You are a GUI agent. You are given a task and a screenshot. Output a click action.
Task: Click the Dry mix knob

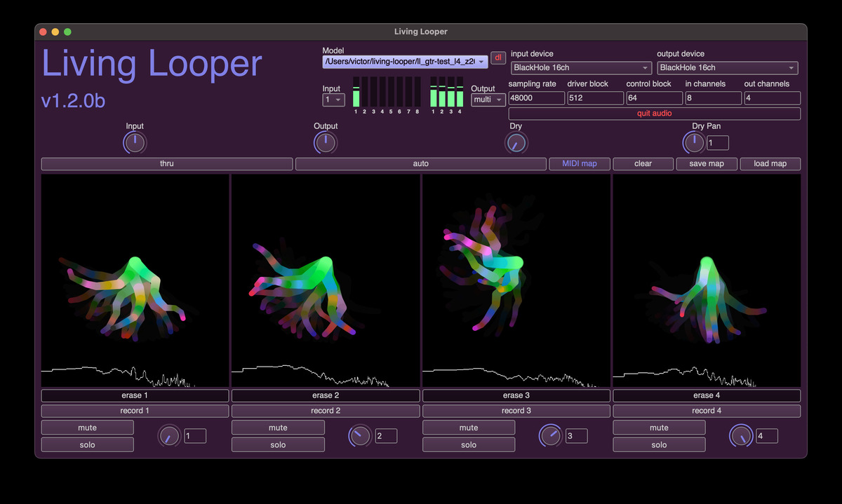pyautogui.click(x=516, y=143)
